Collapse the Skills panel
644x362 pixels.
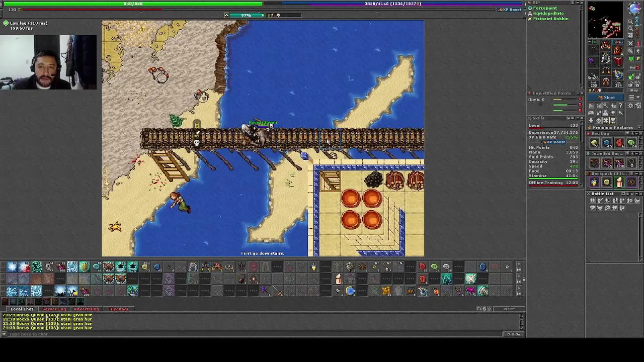[x=578, y=118]
